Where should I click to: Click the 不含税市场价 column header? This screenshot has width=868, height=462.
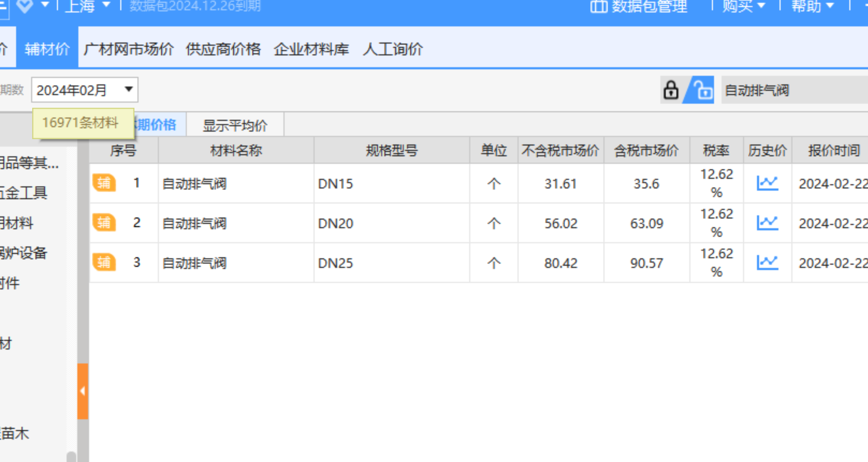click(560, 151)
